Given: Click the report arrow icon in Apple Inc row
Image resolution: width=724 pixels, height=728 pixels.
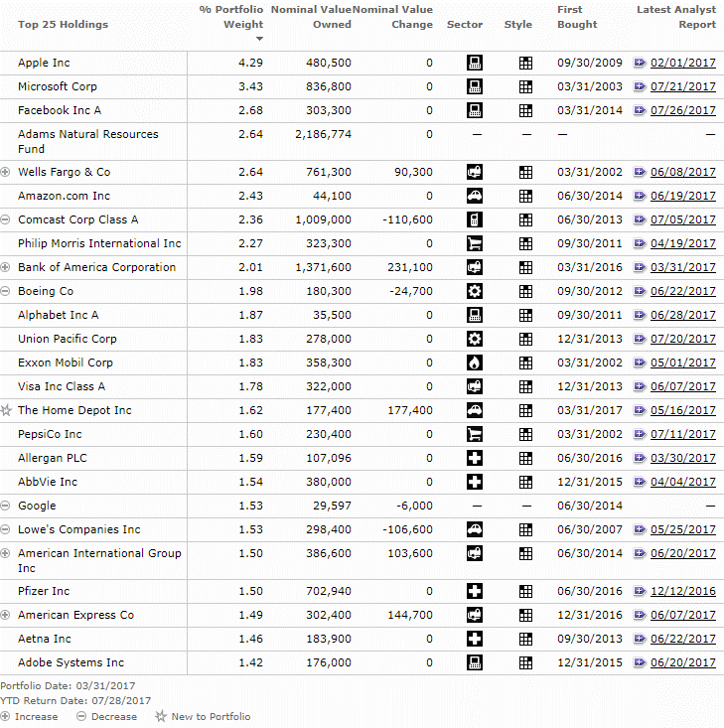Looking at the screenshot, I should point(640,63).
